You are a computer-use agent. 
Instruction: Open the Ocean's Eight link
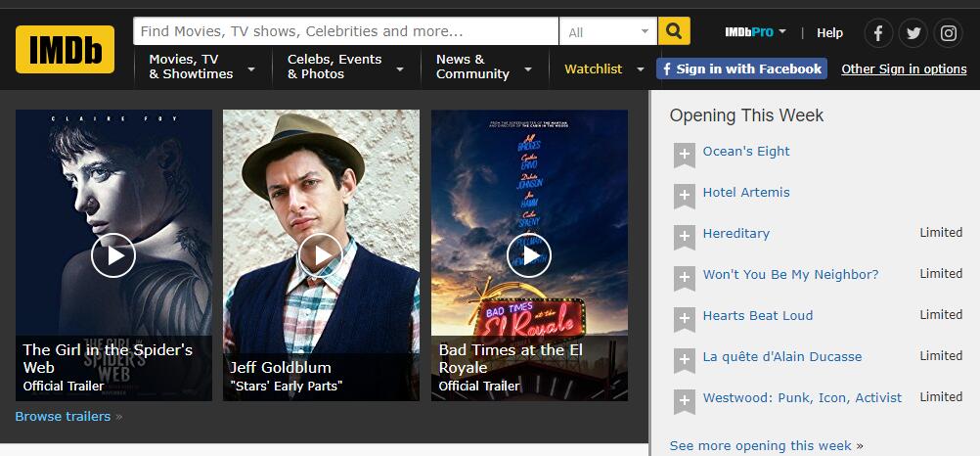(745, 152)
